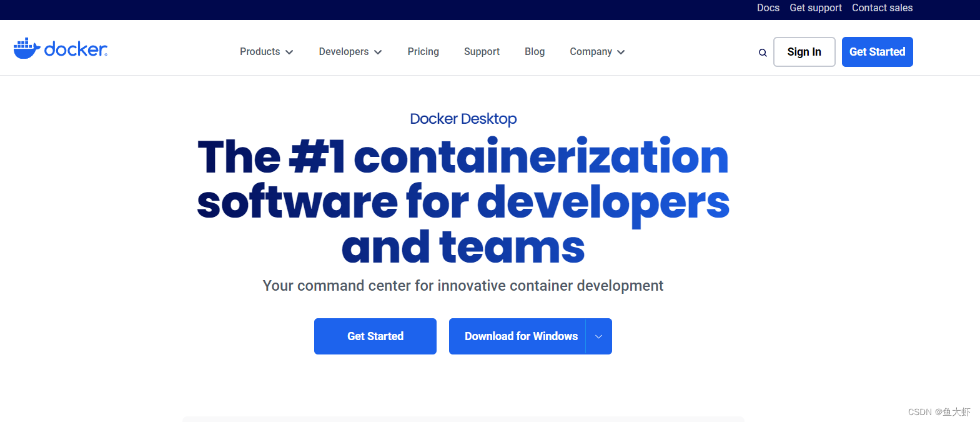Click Get Started in the header
Viewport: 980px width, 422px height.
point(878,52)
